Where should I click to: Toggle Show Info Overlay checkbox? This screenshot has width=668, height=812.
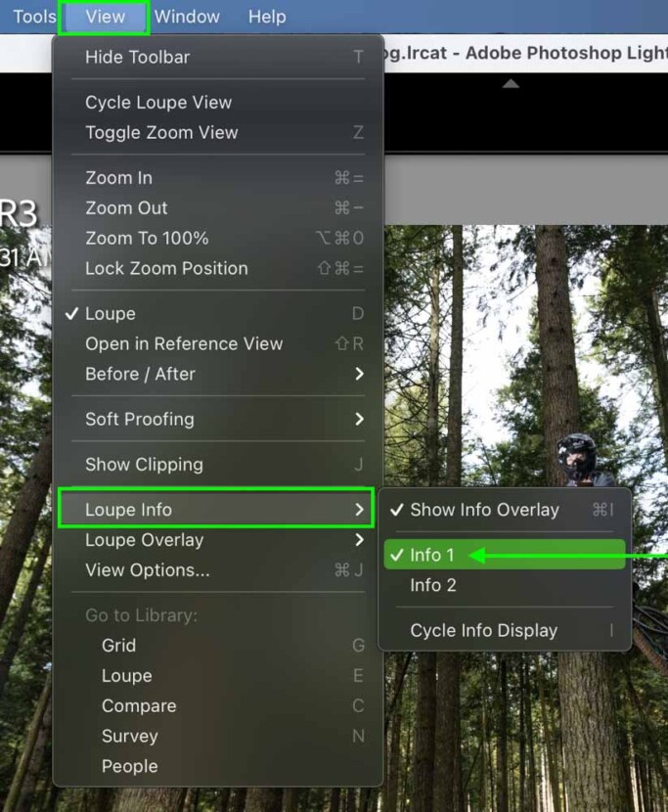point(505,510)
